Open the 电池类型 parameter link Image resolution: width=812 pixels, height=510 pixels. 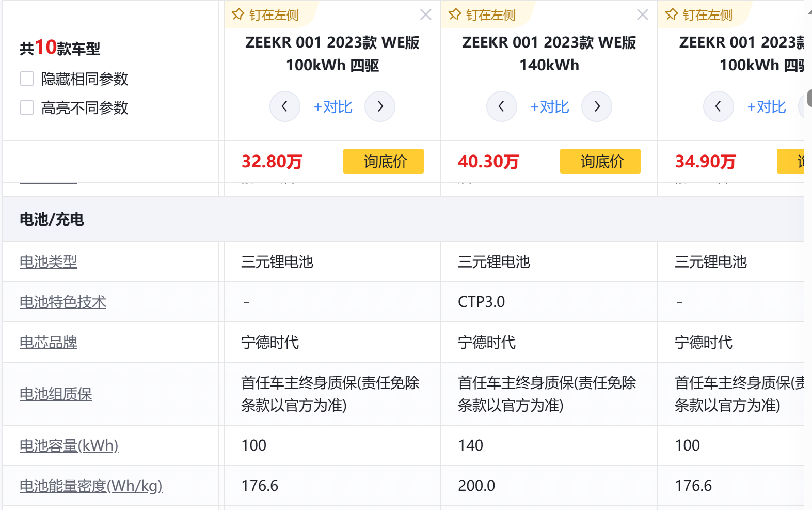click(49, 262)
